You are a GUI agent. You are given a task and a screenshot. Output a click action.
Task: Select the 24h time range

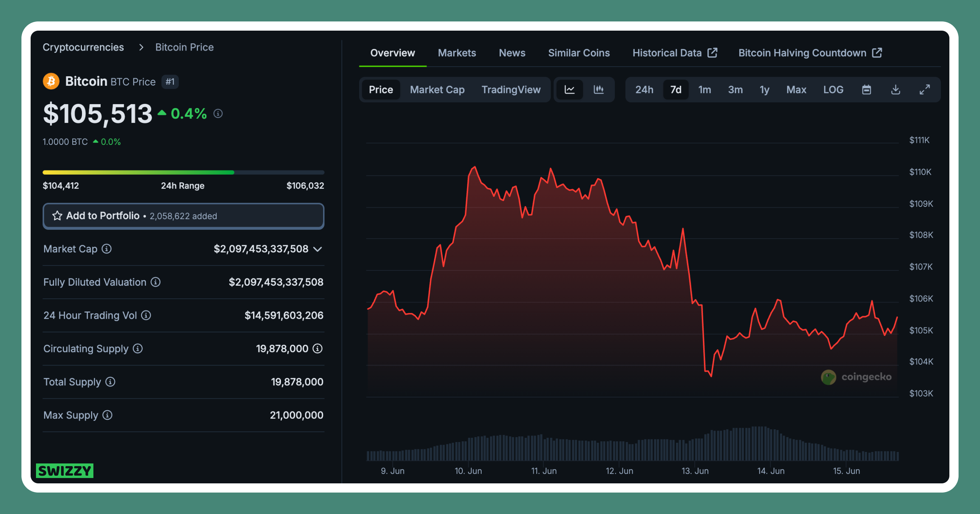pos(644,90)
